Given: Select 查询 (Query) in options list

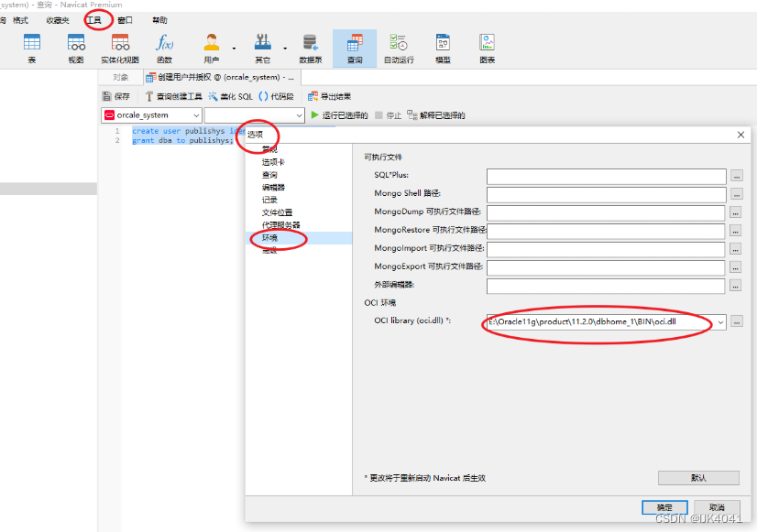Looking at the screenshot, I should (x=269, y=175).
